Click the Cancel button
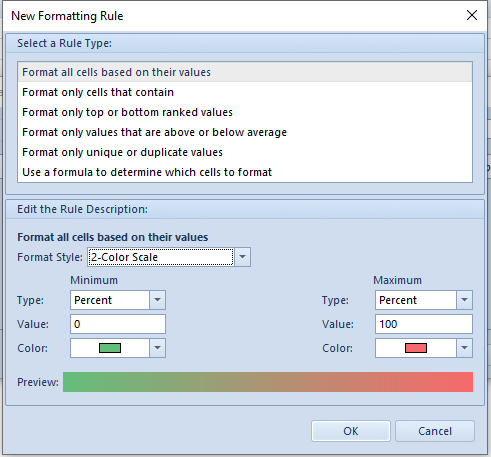The image size is (491, 457). (x=435, y=431)
